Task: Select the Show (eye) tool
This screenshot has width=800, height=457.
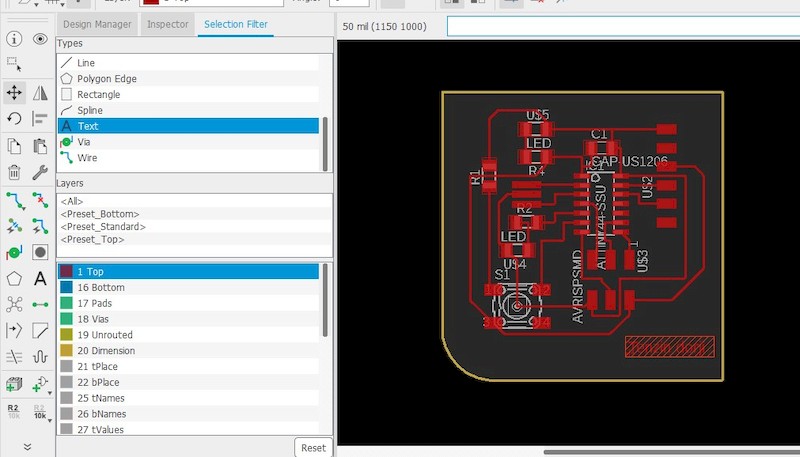Action: (40, 39)
